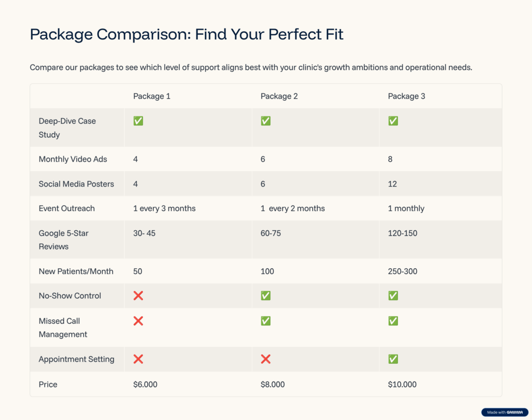Screen dimensions: 532x420
Task: Click the Package 3 Appointment Setting checkmark
Action: point(393,359)
